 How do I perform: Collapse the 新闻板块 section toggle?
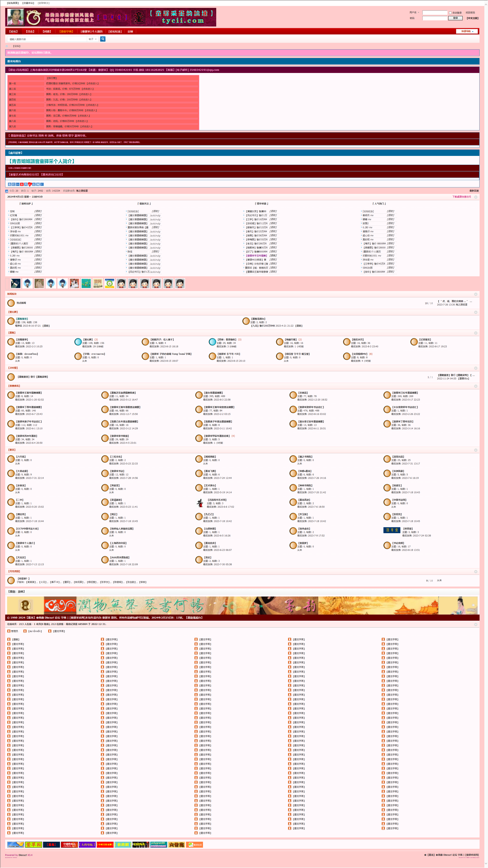point(476,294)
